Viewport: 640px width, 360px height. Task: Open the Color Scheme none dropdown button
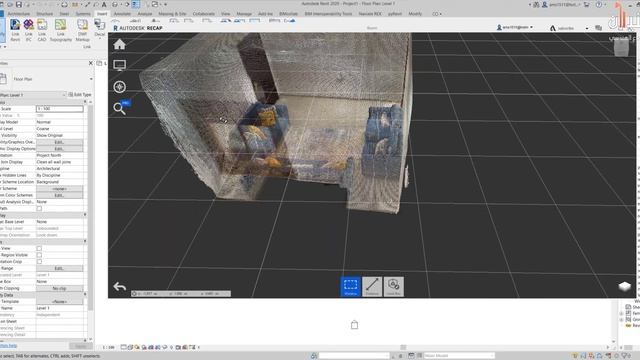coord(60,189)
